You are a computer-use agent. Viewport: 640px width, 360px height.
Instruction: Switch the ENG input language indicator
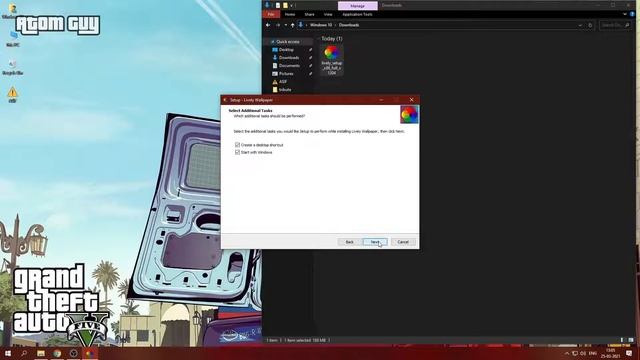pos(593,353)
